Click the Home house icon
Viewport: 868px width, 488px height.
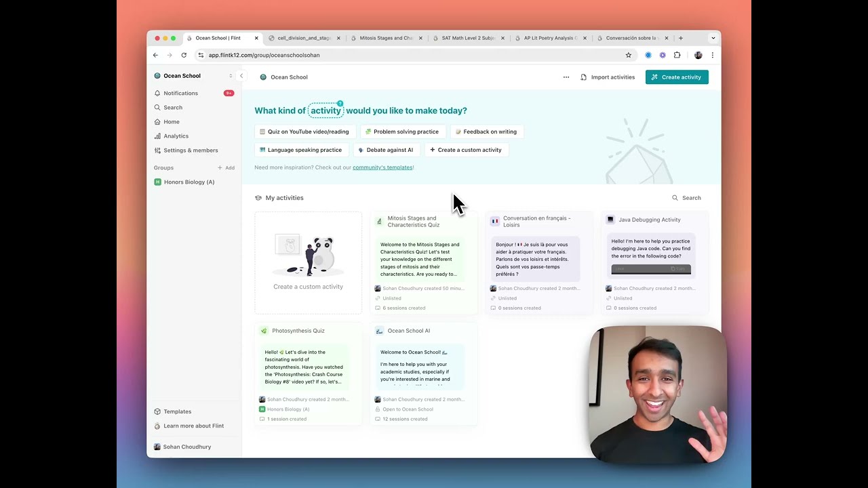pyautogui.click(x=157, y=121)
